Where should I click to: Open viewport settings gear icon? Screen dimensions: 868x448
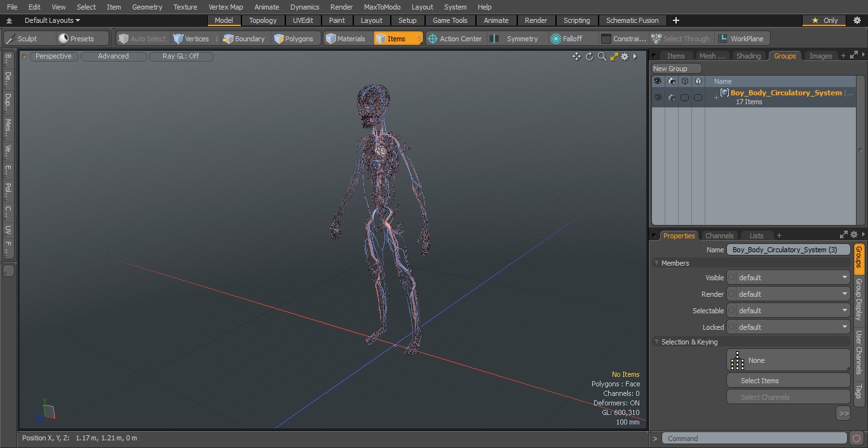coord(625,57)
